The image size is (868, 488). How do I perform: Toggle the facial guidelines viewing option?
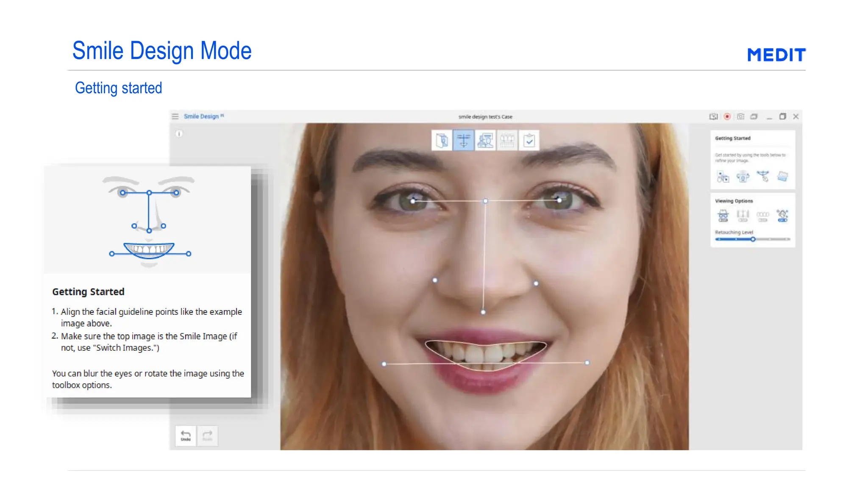click(x=743, y=216)
